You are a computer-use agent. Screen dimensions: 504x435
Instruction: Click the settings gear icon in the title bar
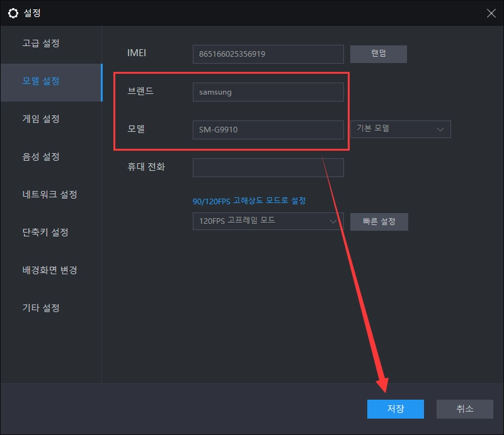click(x=14, y=13)
